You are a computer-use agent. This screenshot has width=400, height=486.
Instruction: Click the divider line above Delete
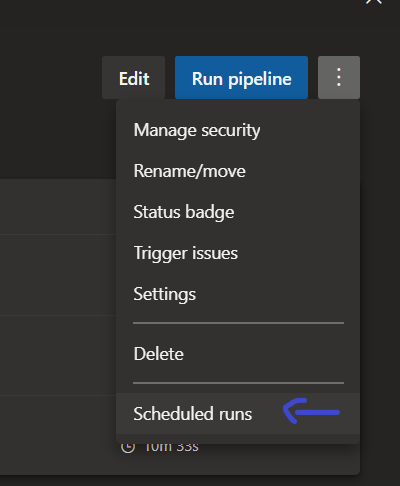238,323
